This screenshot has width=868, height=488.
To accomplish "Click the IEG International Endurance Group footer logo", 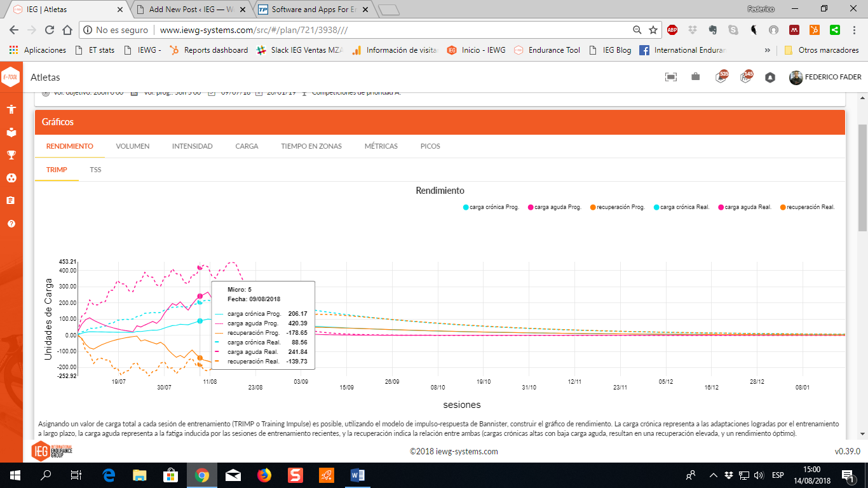I will pos(52,451).
